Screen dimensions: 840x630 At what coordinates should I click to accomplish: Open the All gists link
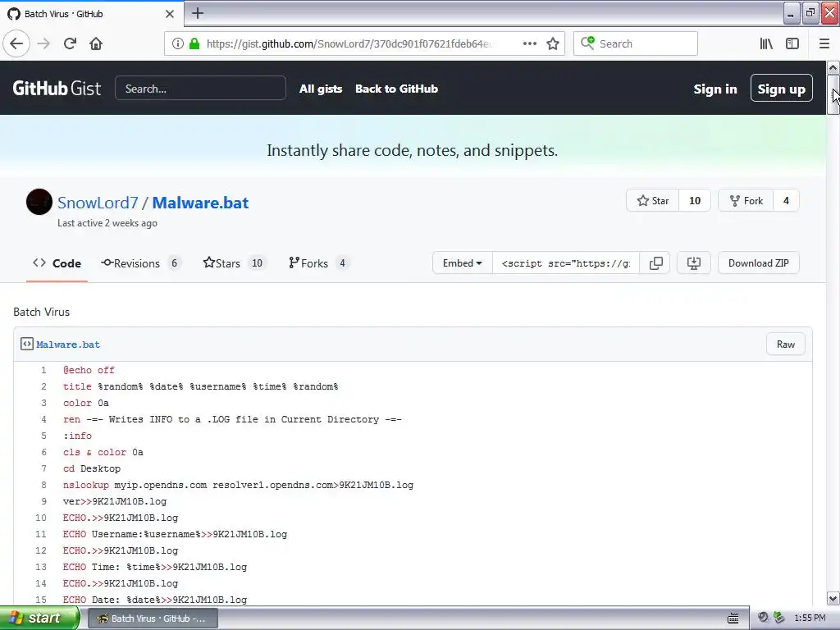pos(321,89)
